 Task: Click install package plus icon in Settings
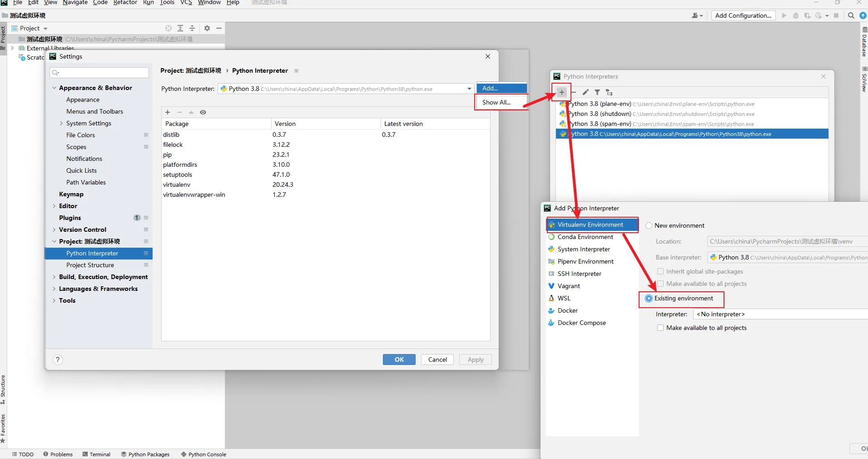168,112
